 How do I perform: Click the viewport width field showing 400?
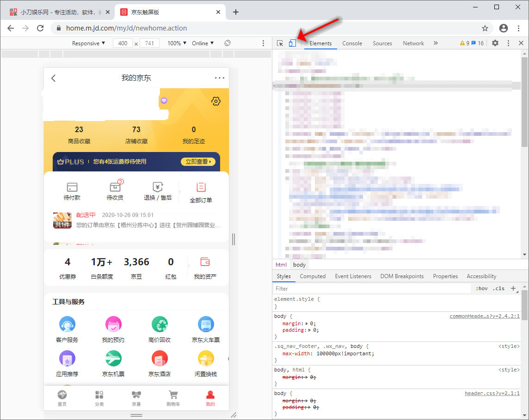click(x=123, y=43)
